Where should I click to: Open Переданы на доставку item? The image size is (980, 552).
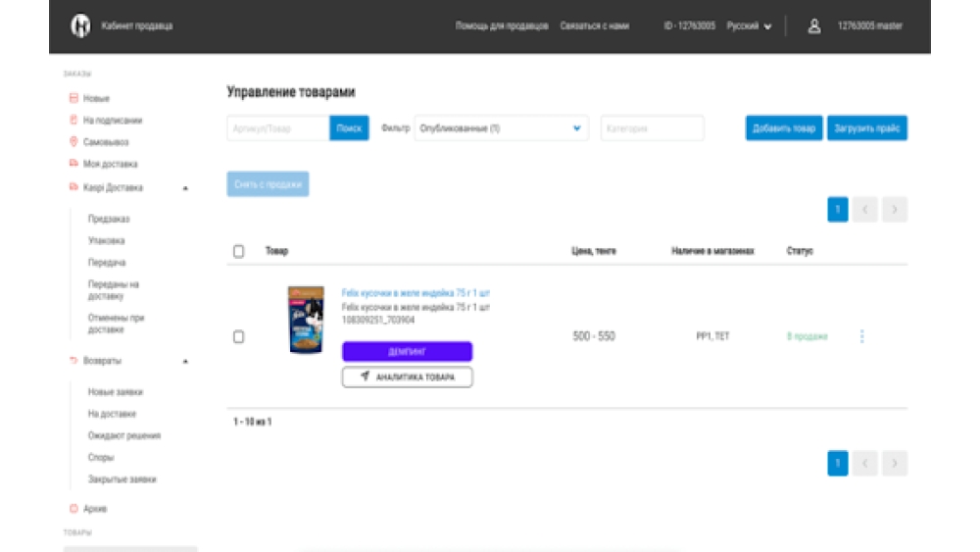click(x=113, y=290)
